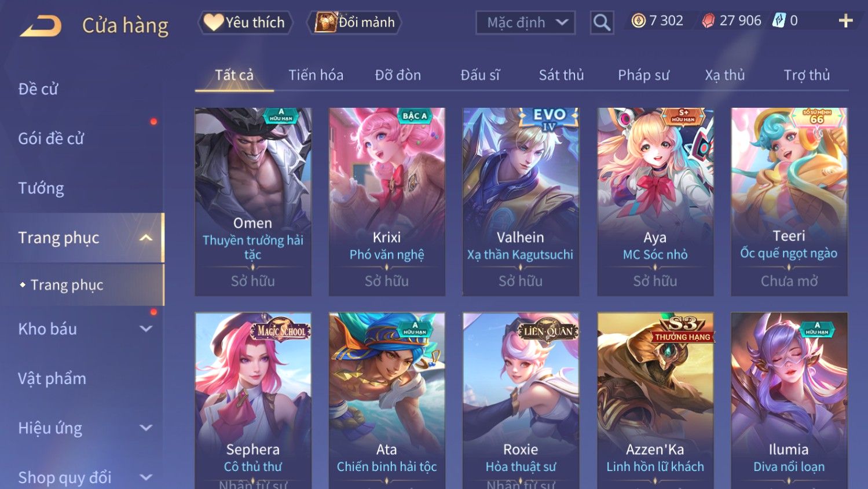Viewport: 868px width, 489px height.
Task: Open search with the magnifier icon
Action: 602,23
